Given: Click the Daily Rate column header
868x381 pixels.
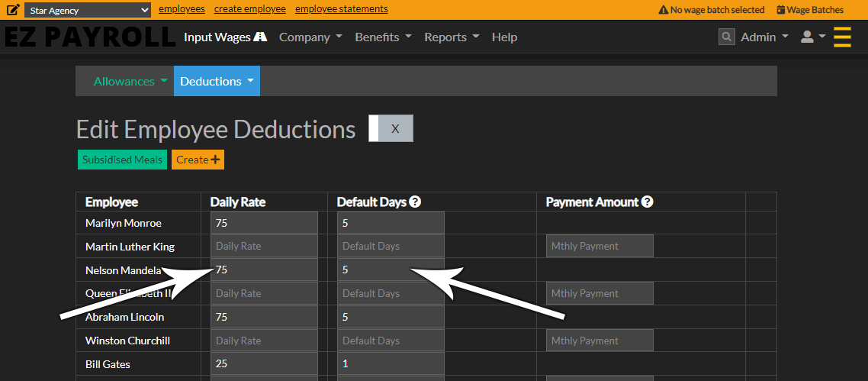Looking at the screenshot, I should [238, 202].
